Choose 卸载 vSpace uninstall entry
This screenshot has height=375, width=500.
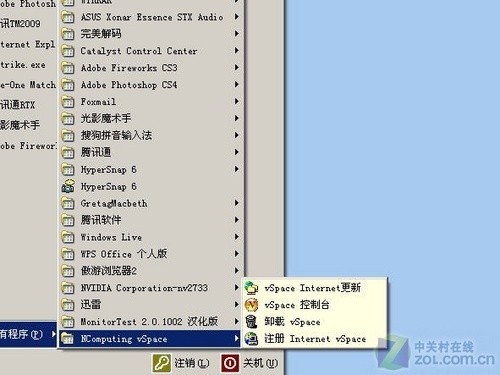pos(314,322)
